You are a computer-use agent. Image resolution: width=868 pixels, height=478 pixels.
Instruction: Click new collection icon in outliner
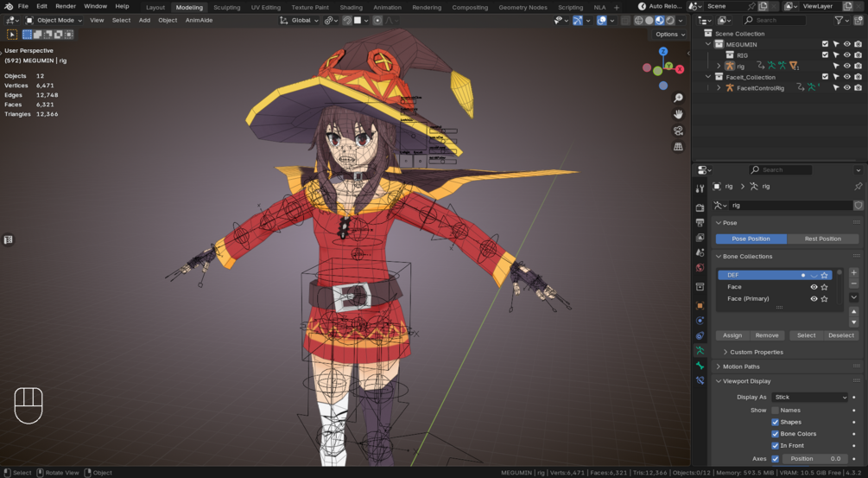click(858, 21)
